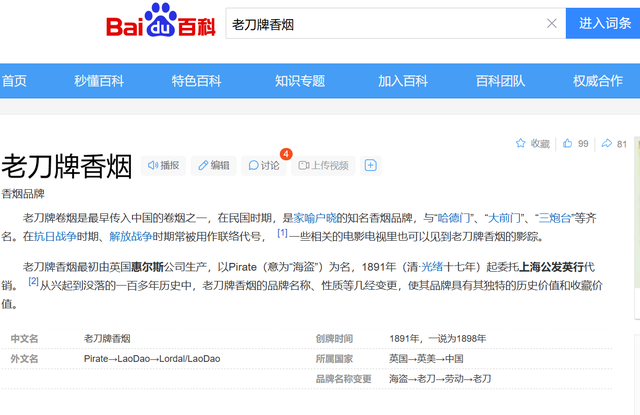The image size is (640, 415).
Task: Open the 特色百科 navigation menu
Action: click(196, 81)
